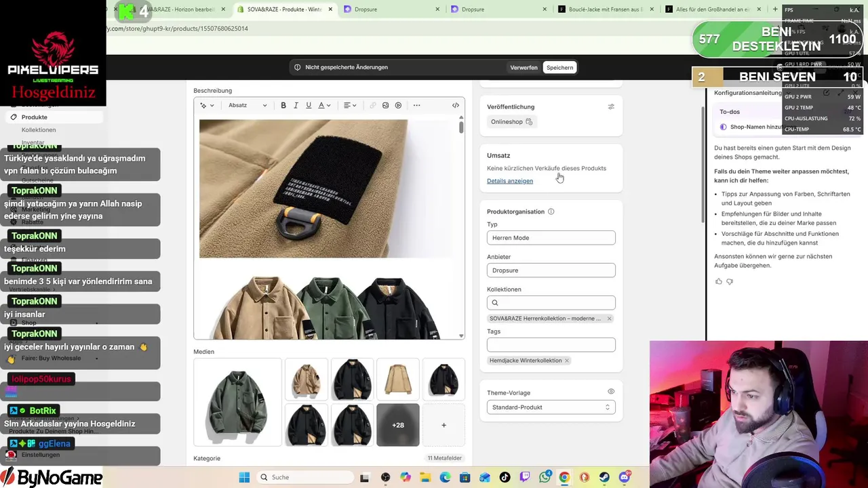Open OBS Studio from the taskbar

tap(386, 477)
